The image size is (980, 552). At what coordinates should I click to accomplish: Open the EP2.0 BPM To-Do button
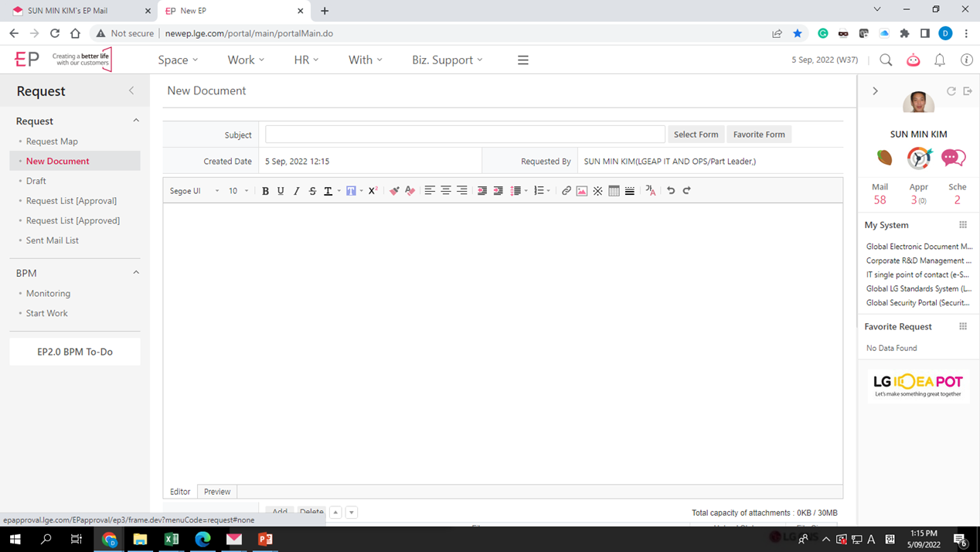tap(75, 352)
